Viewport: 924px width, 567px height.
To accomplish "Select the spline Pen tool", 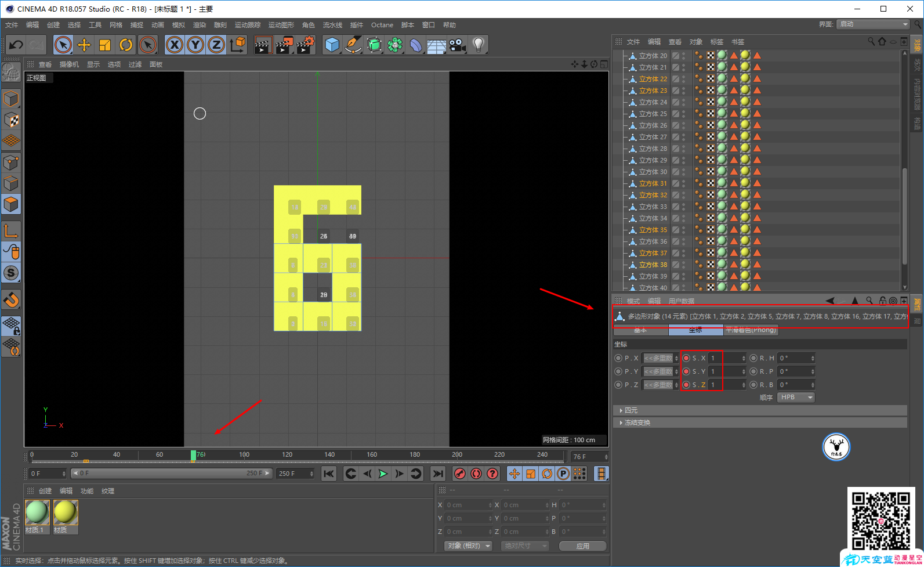I will [x=353, y=45].
